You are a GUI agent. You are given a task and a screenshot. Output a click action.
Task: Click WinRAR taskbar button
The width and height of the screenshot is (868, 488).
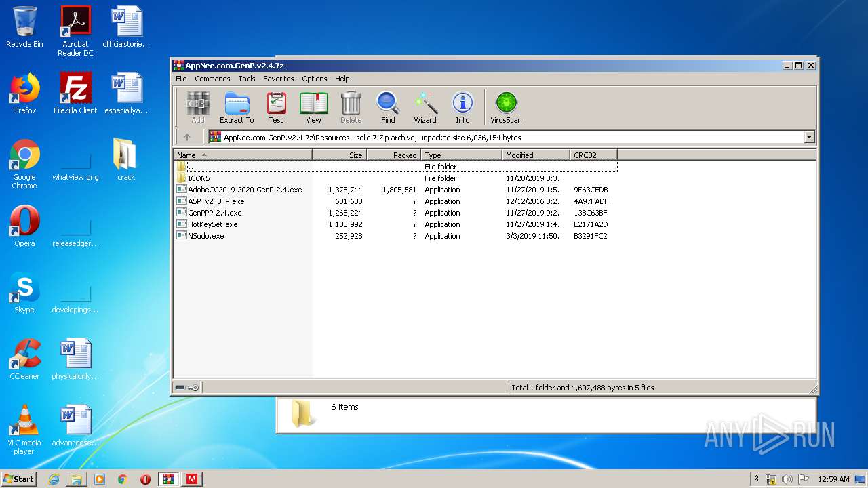(x=169, y=479)
